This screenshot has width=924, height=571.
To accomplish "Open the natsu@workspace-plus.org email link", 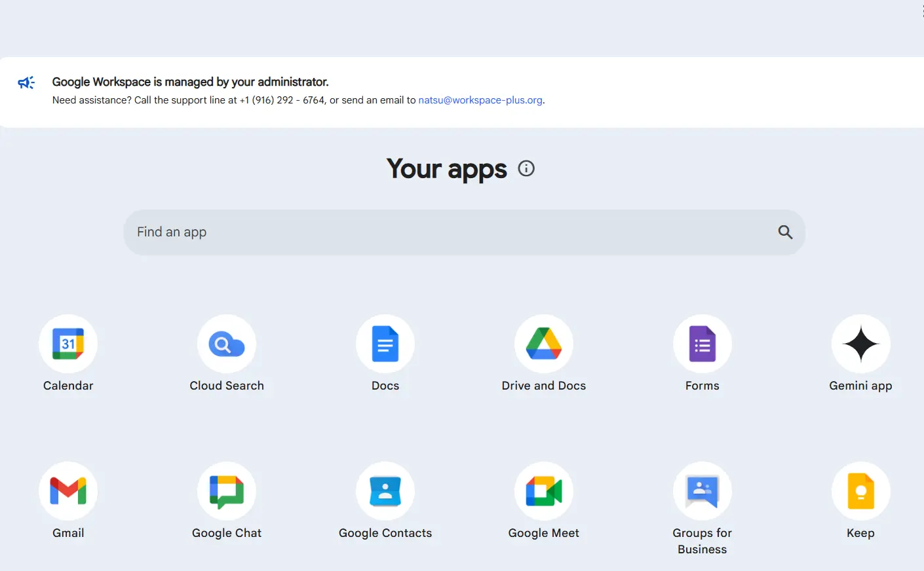I will coord(480,100).
